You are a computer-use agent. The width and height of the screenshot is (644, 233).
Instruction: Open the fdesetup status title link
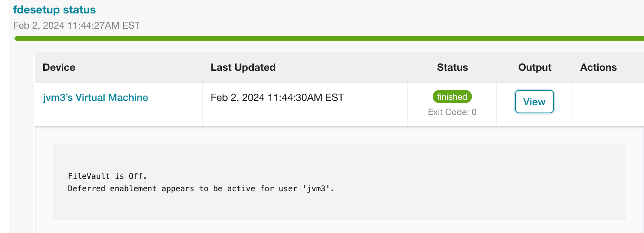[54, 10]
